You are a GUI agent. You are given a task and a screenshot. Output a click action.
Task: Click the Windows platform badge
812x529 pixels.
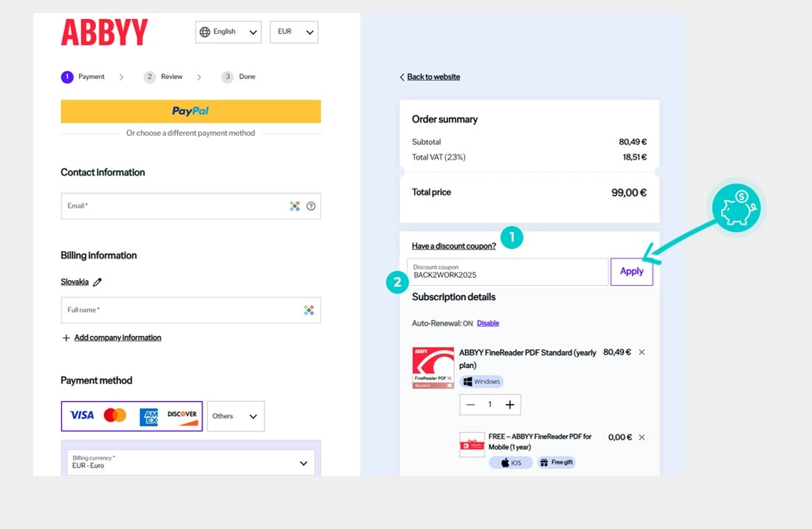tap(481, 382)
